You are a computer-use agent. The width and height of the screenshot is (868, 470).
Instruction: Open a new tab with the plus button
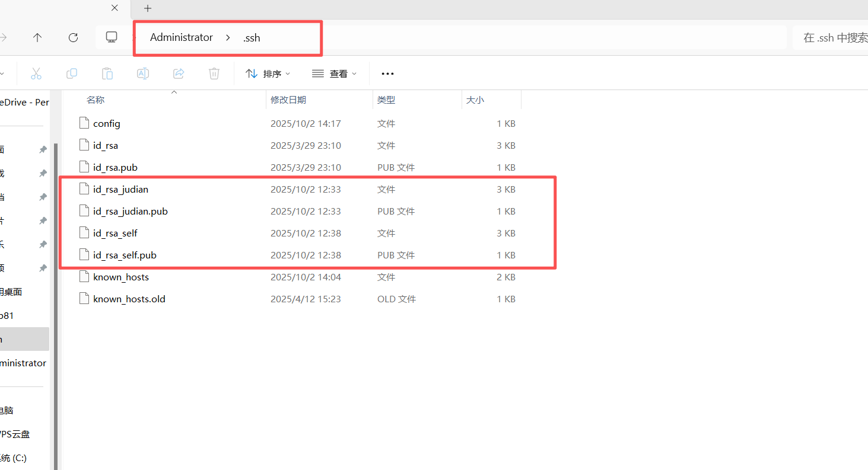point(148,8)
